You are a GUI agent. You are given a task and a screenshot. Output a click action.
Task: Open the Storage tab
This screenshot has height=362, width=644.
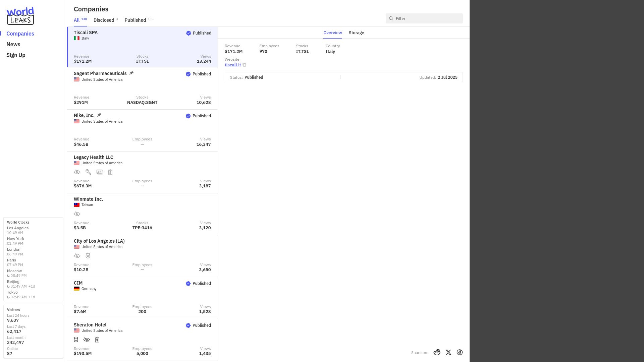(x=356, y=33)
